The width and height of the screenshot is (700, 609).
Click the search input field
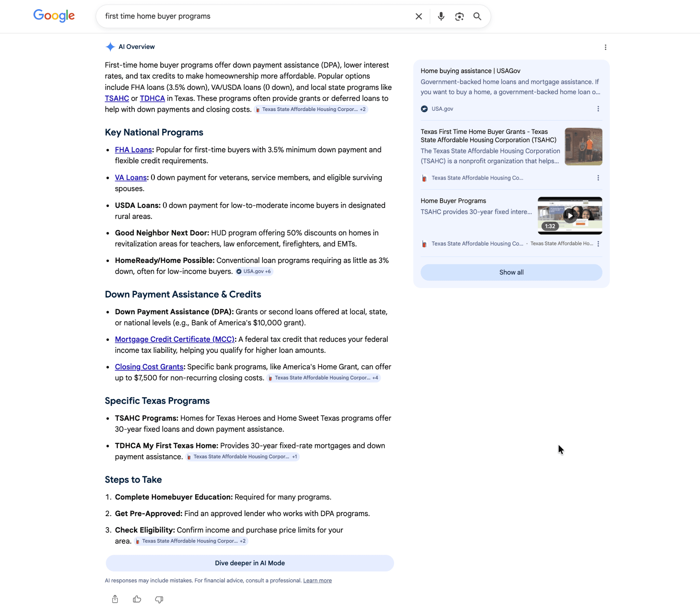pyautogui.click(x=239, y=16)
